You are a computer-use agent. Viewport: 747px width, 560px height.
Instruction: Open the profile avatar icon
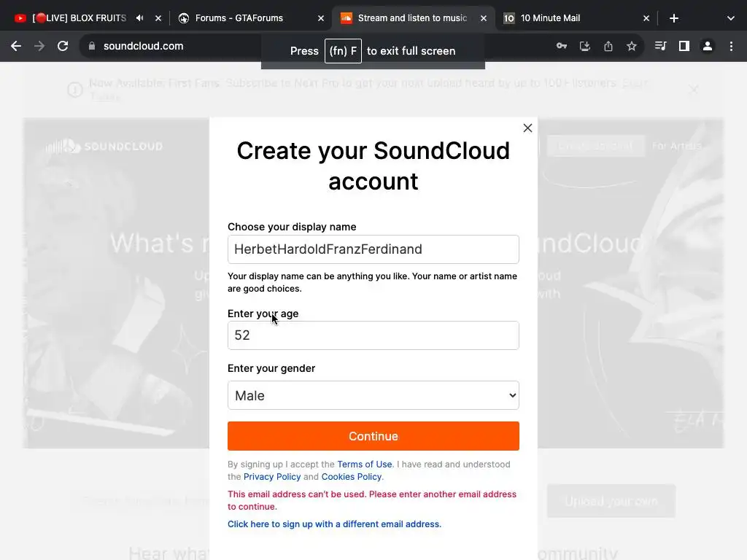pyautogui.click(x=707, y=46)
